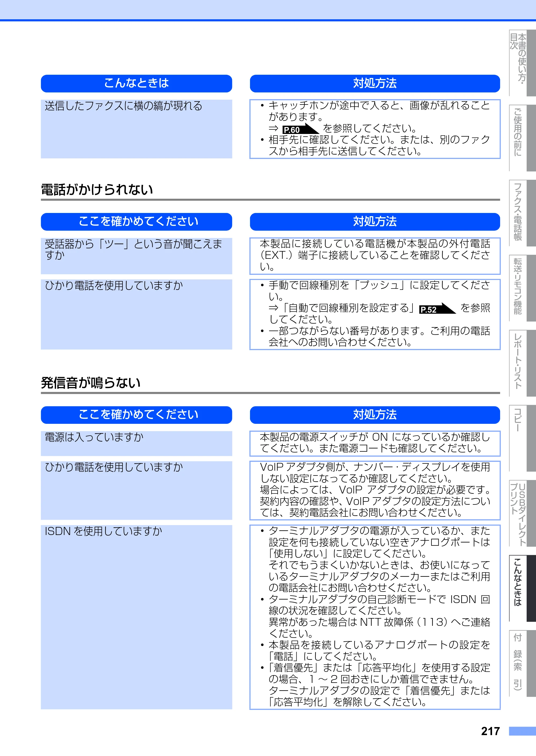Click 対処方法 header in the top table

tap(375, 84)
